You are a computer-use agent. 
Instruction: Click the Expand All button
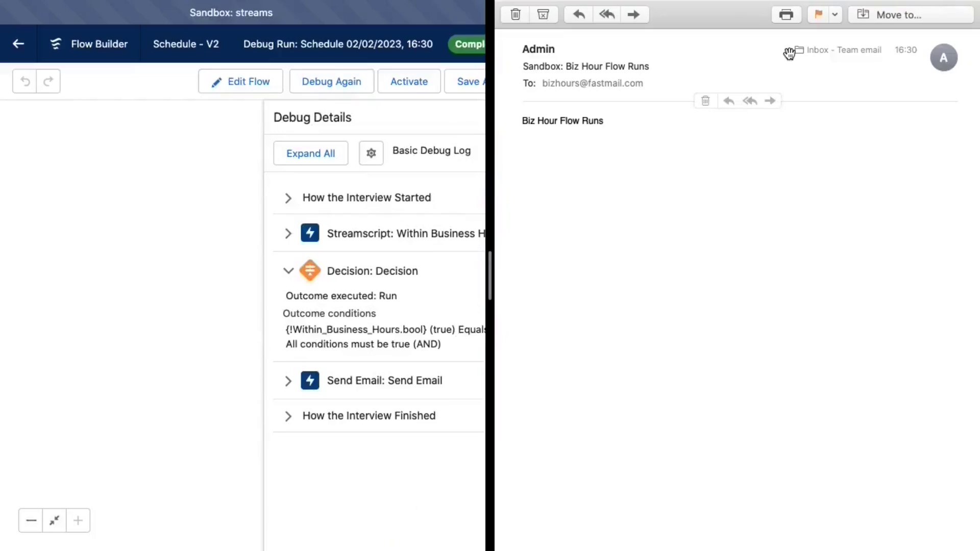point(310,153)
